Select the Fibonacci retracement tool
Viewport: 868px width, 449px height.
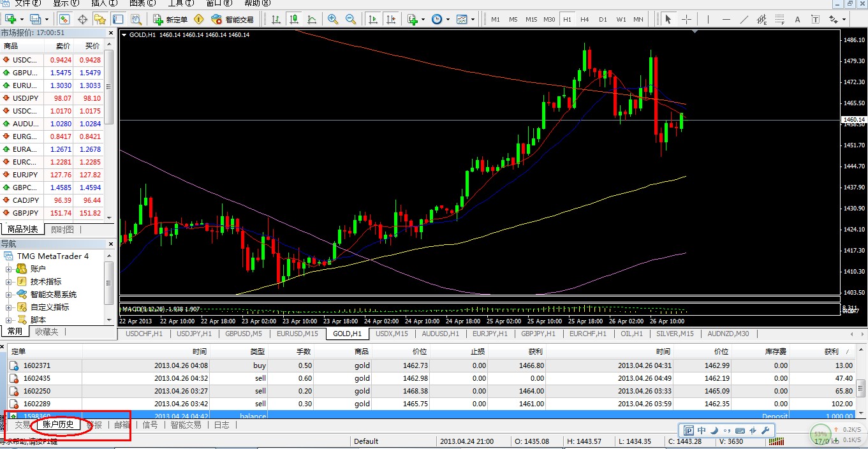click(x=779, y=19)
